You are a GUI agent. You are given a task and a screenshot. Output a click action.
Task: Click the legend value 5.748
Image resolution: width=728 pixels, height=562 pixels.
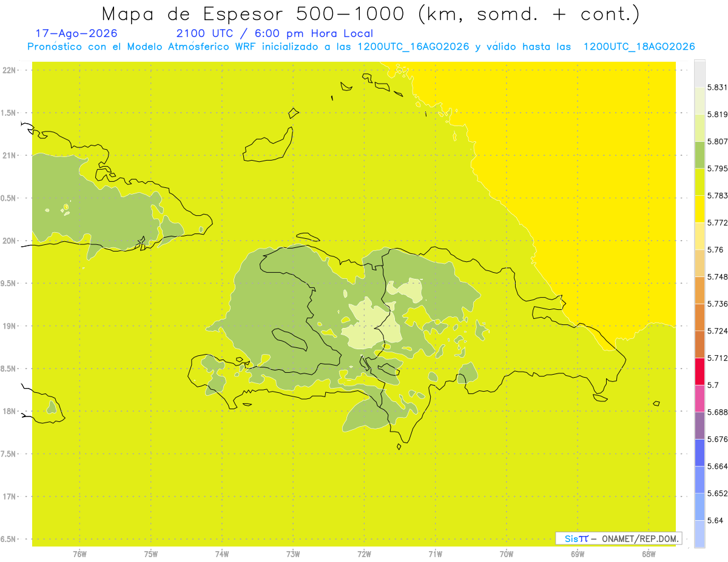point(717,276)
